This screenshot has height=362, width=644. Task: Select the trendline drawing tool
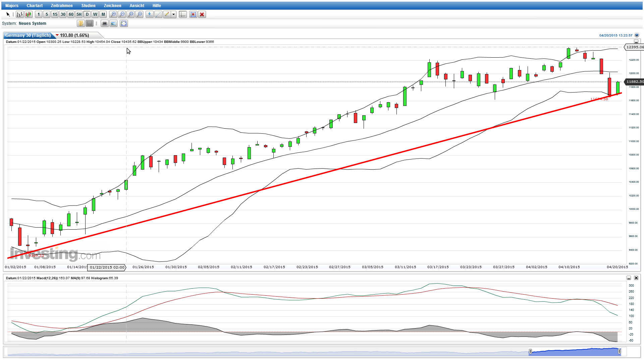[x=158, y=14]
